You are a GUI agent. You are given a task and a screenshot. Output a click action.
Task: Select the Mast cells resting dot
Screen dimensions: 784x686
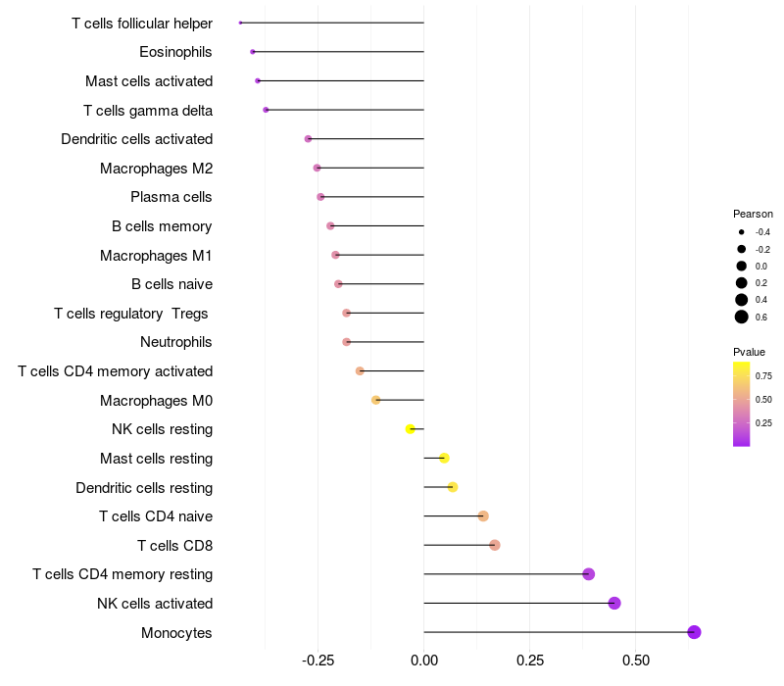tap(444, 458)
